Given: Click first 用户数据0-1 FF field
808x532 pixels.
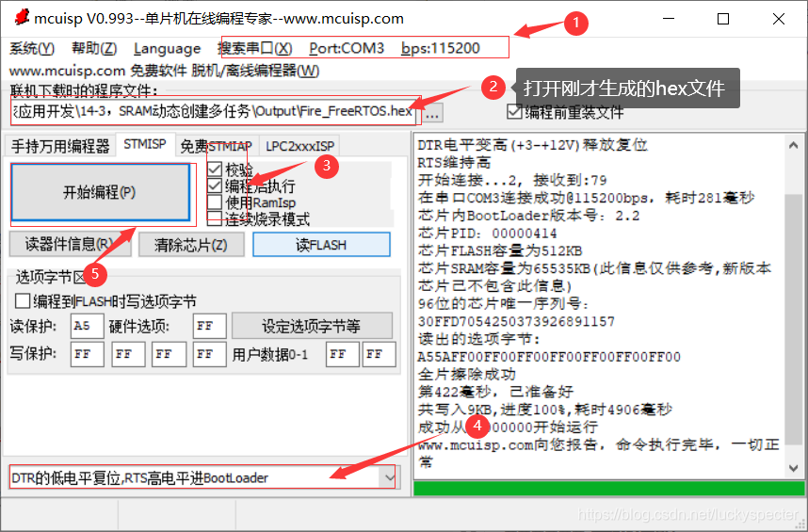Looking at the screenshot, I should 342,354.
